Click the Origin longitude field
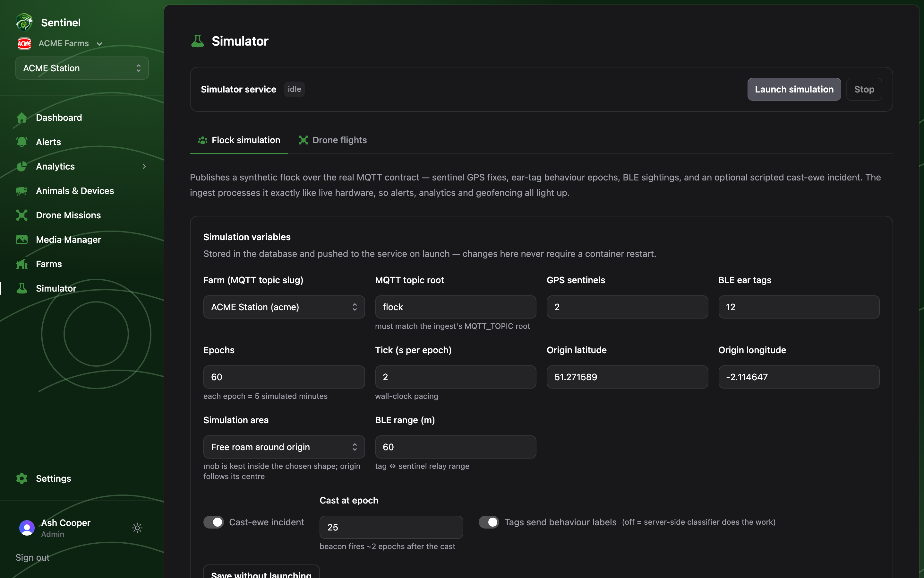Viewport: 924px width, 578px height. (x=799, y=377)
